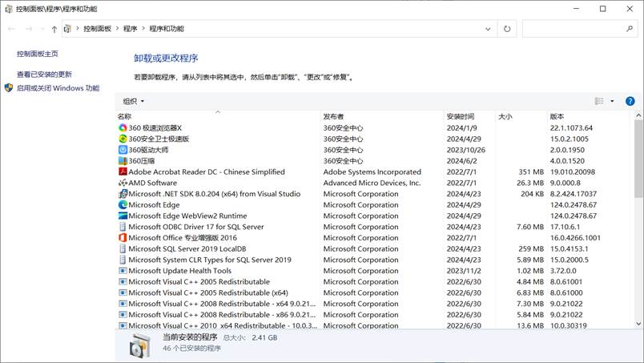Click the ODBC Driver 17 icon

pyautogui.click(x=123, y=227)
